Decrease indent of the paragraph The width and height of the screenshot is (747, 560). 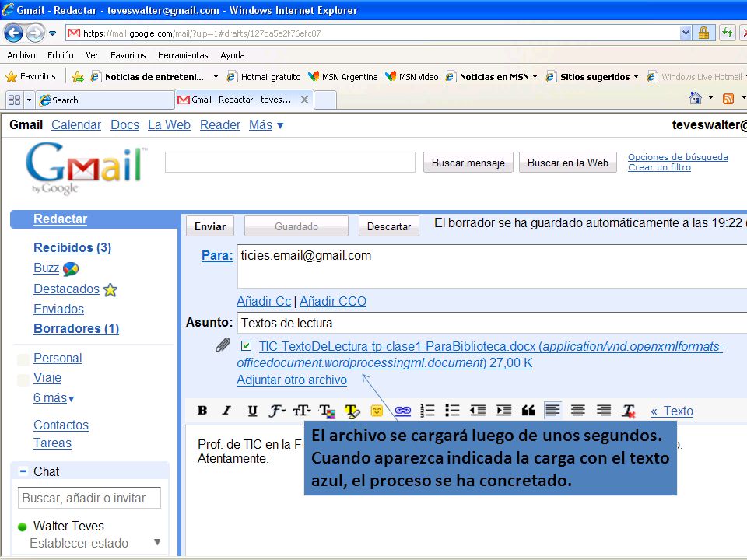[x=477, y=410]
